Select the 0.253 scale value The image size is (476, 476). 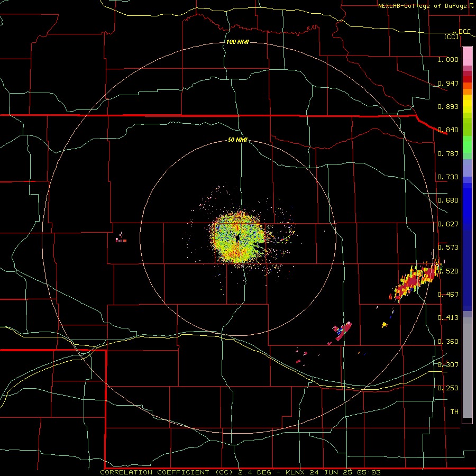click(448, 388)
